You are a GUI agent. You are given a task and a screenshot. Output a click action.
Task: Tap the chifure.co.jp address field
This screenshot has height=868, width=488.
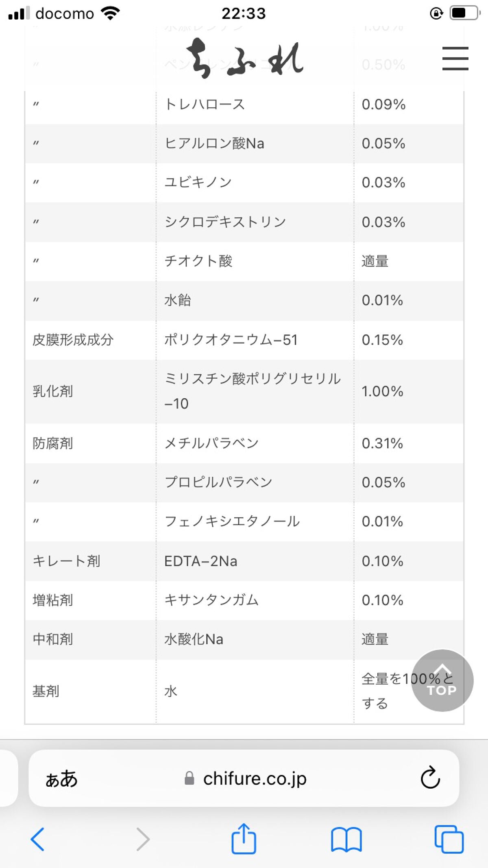255,779
